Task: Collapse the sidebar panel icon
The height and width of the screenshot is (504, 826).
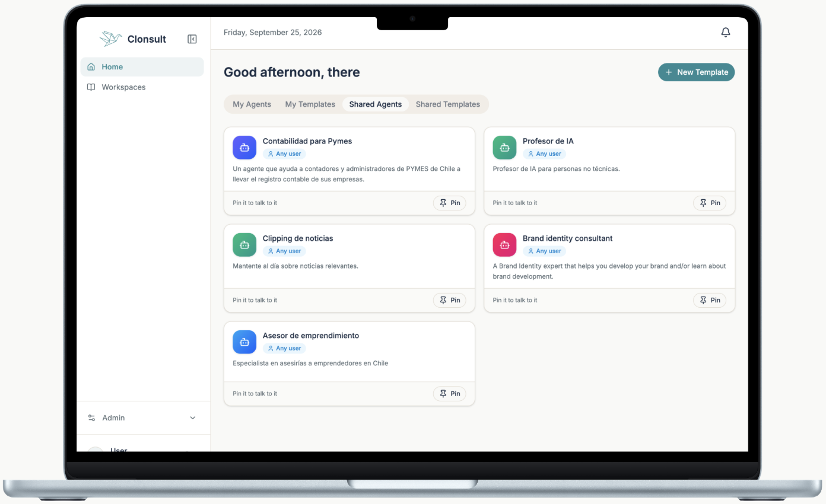Action: coord(192,39)
